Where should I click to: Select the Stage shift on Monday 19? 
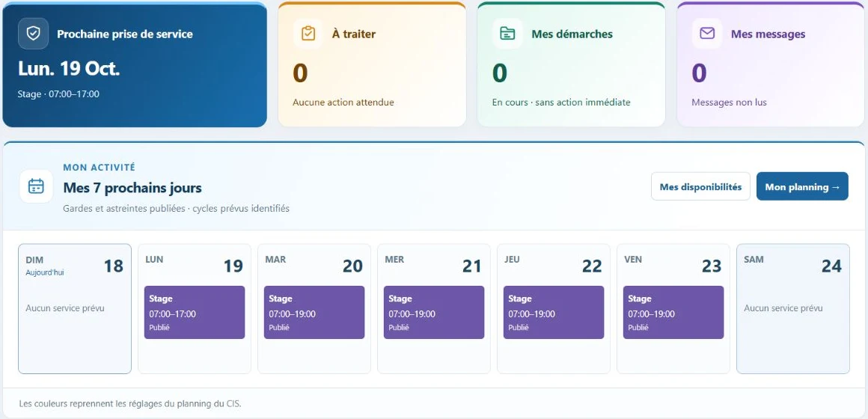(195, 312)
